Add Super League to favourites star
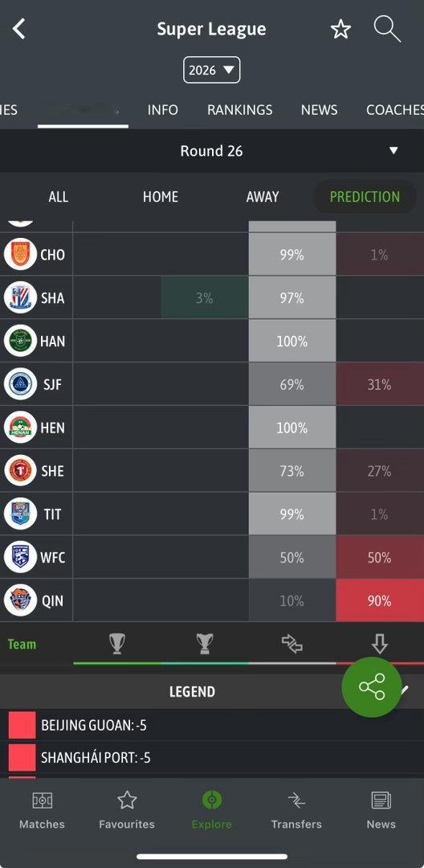Image resolution: width=424 pixels, height=868 pixels. (340, 30)
